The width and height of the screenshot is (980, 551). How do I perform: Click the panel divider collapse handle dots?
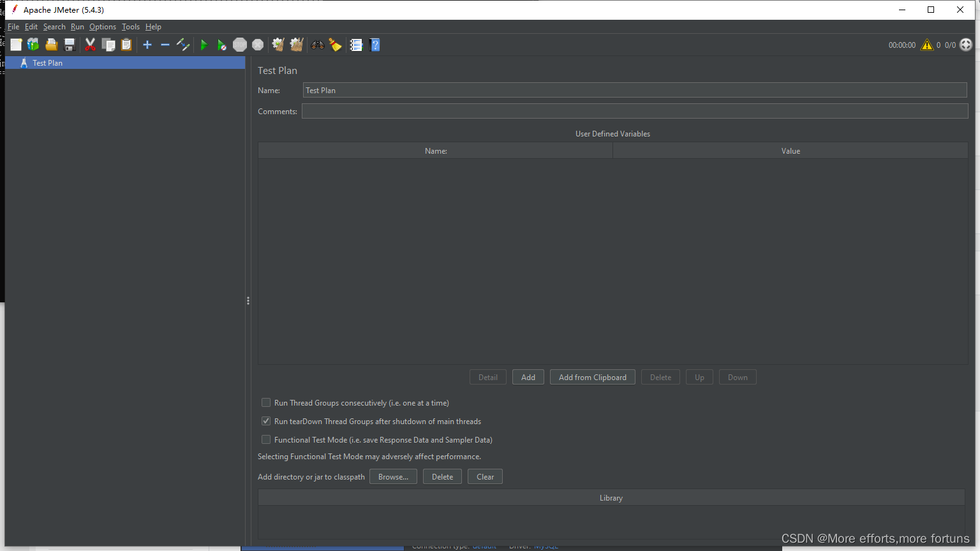point(248,300)
